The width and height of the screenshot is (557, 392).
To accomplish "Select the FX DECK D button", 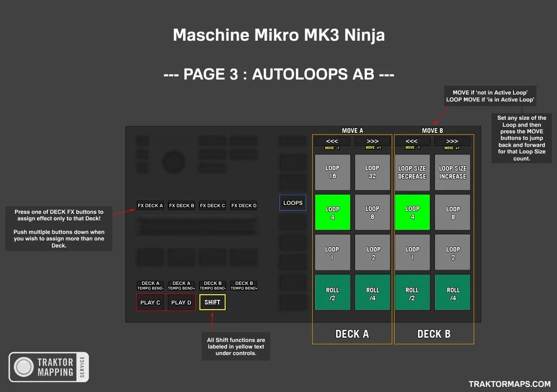I will [x=244, y=205].
